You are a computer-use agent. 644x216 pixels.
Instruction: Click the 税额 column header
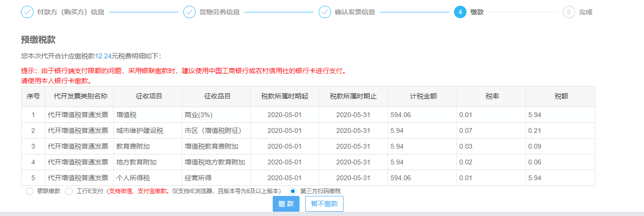coord(560,97)
